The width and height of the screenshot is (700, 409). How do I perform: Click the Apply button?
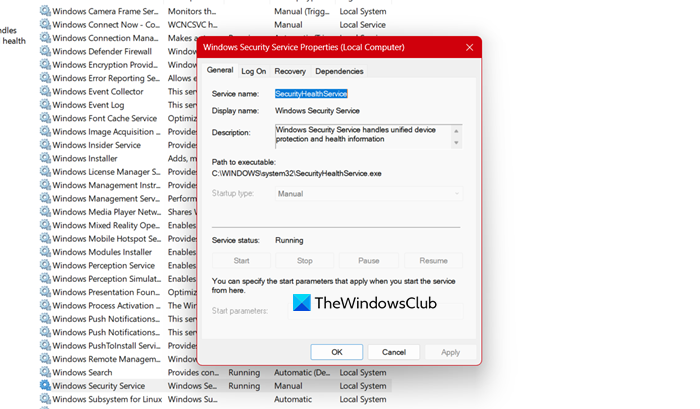click(x=450, y=352)
